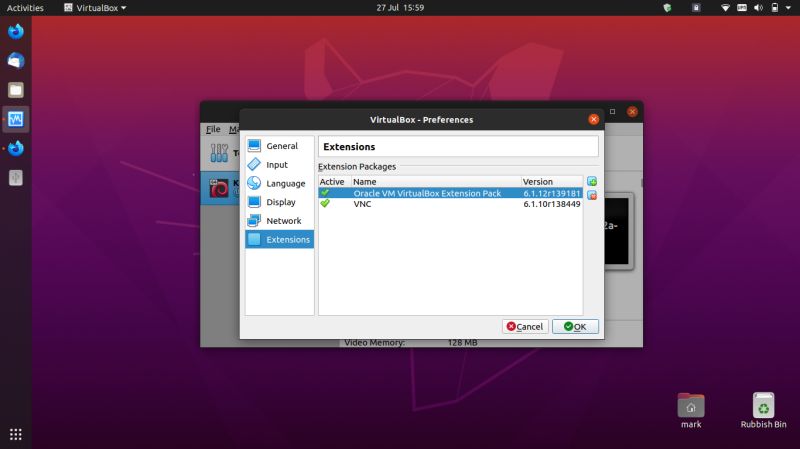Switch to Language preferences
This screenshot has height=449, width=800.
tap(279, 183)
